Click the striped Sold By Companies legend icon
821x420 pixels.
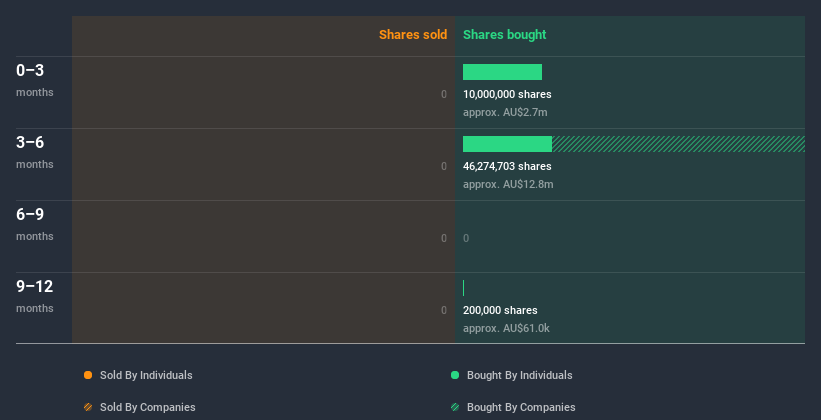click(x=88, y=407)
